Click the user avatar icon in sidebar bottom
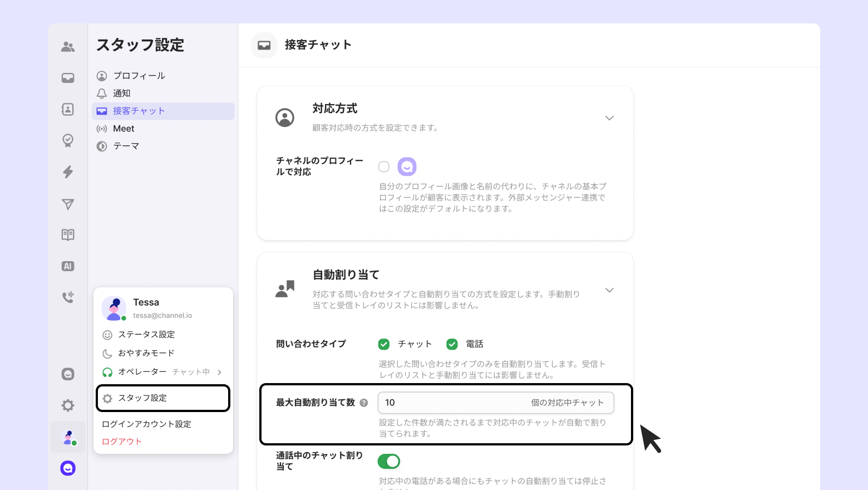 (x=68, y=437)
